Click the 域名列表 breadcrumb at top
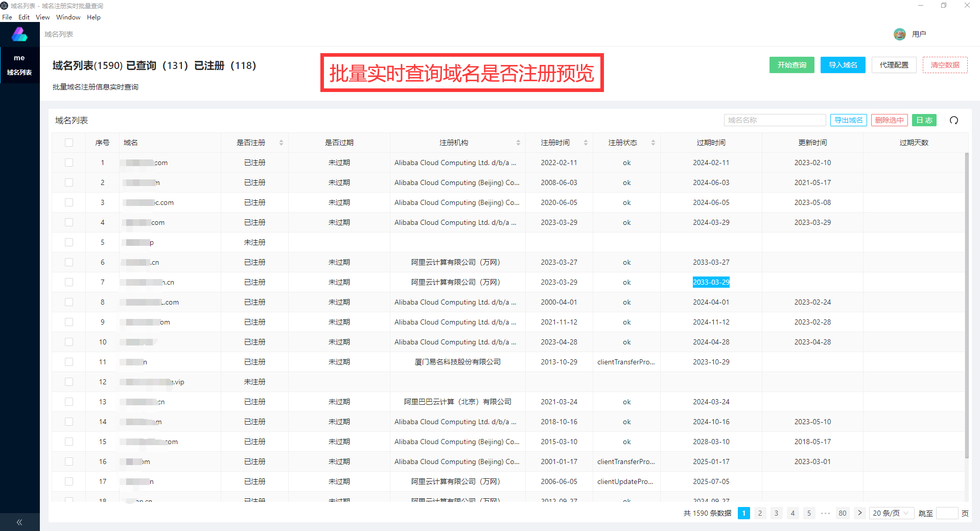The width and height of the screenshot is (980, 531). (59, 34)
